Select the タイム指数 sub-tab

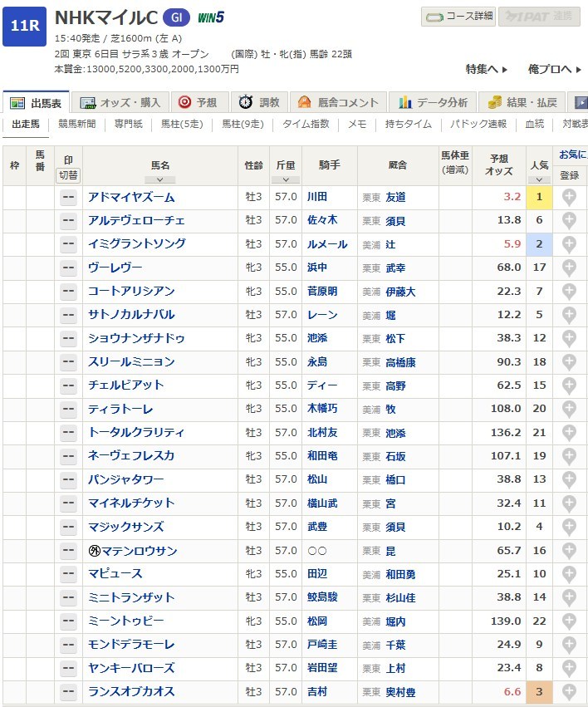coord(306,124)
